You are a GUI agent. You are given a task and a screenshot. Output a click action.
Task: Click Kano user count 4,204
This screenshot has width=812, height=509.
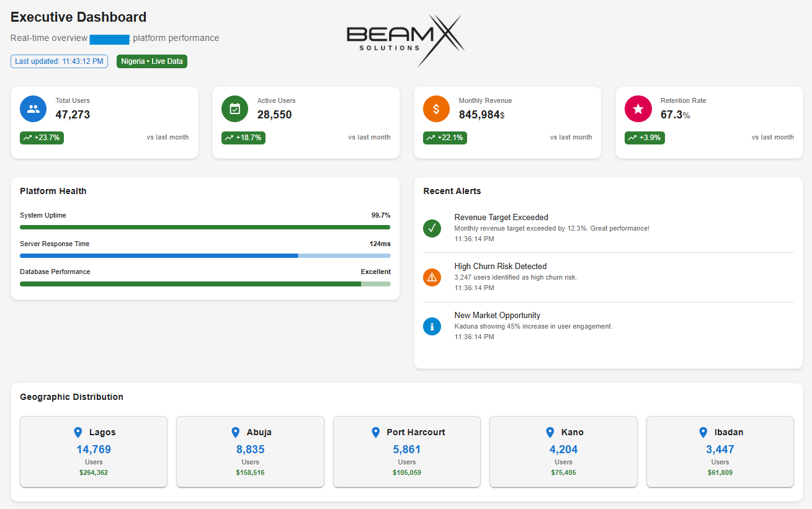pos(564,449)
